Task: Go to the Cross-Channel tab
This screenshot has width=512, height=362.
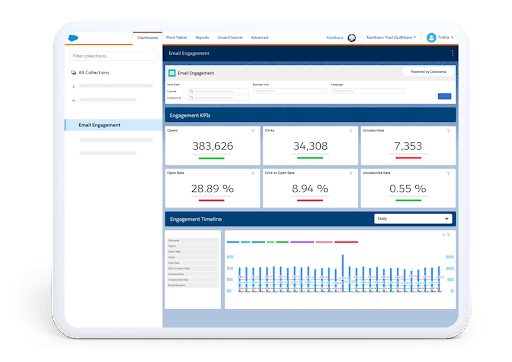Action: 230,38
